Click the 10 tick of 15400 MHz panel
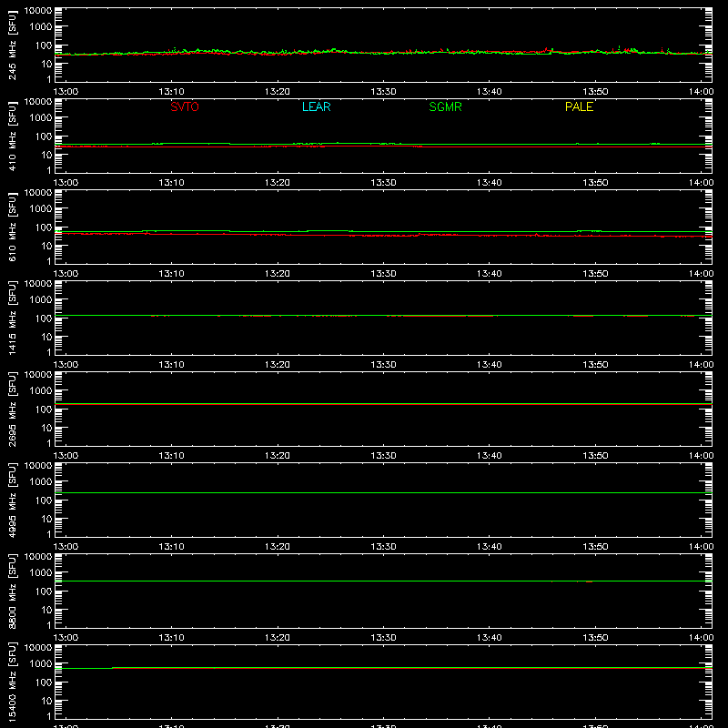The image size is (728, 728). point(47,701)
